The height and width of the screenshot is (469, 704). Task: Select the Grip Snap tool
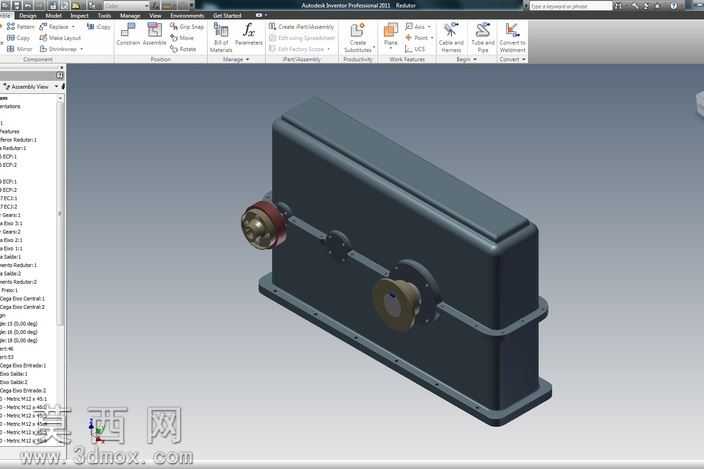pyautogui.click(x=187, y=27)
